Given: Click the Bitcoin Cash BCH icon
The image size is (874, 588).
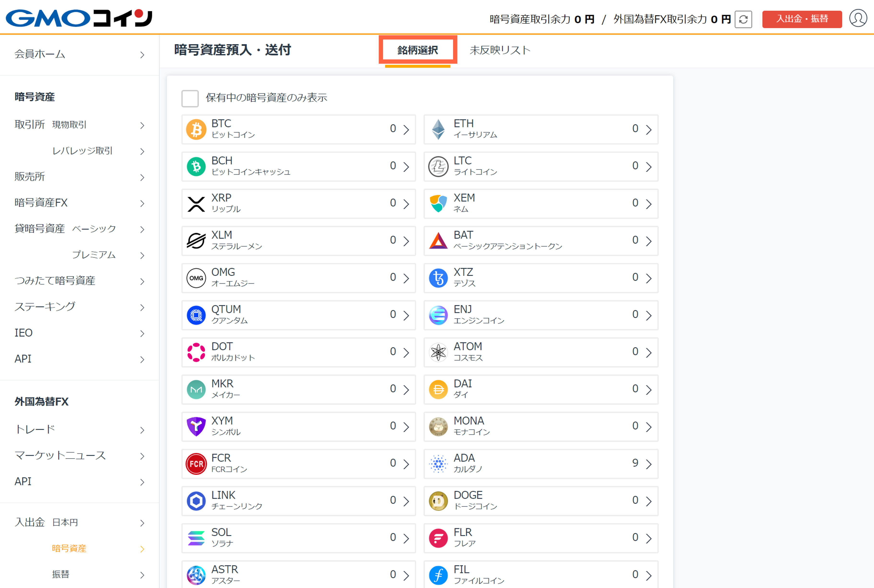Looking at the screenshot, I should tap(196, 166).
